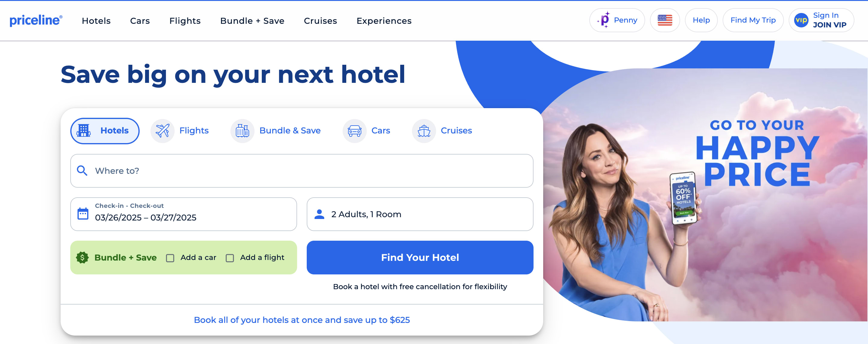Screen dimensions: 868x344
Task: Expand the 2 Adults, 1 Room selector
Action: click(420, 214)
